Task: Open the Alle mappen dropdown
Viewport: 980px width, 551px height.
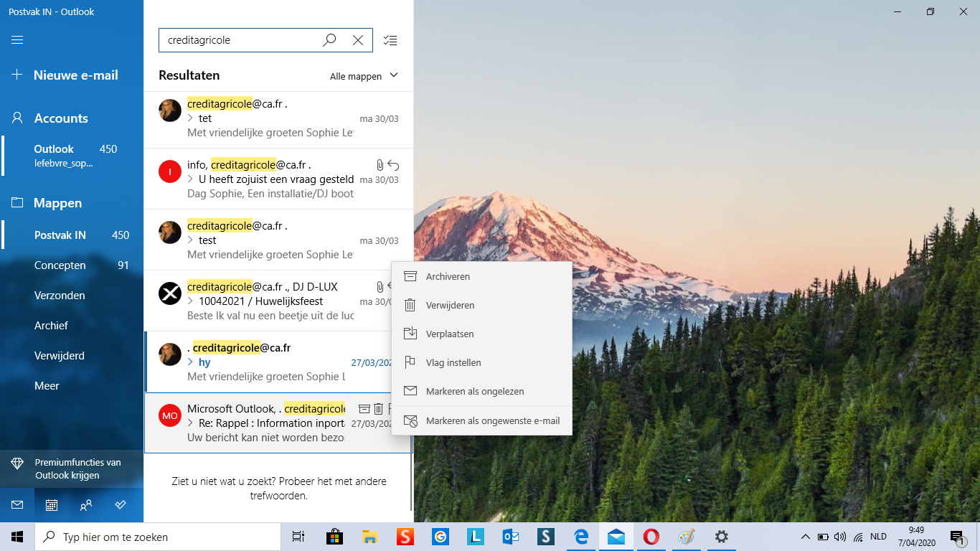Action: tap(364, 76)
